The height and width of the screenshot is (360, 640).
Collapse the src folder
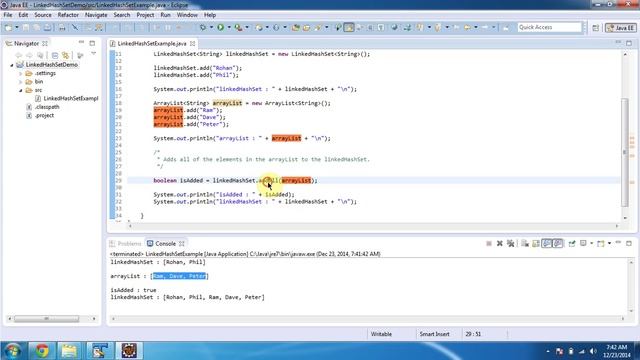(x=20, y=90)
